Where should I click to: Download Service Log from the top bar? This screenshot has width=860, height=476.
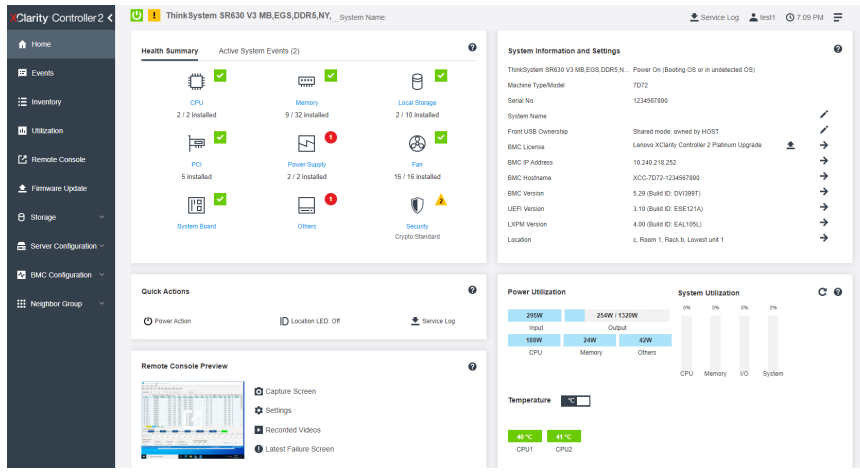click(714, 18)
